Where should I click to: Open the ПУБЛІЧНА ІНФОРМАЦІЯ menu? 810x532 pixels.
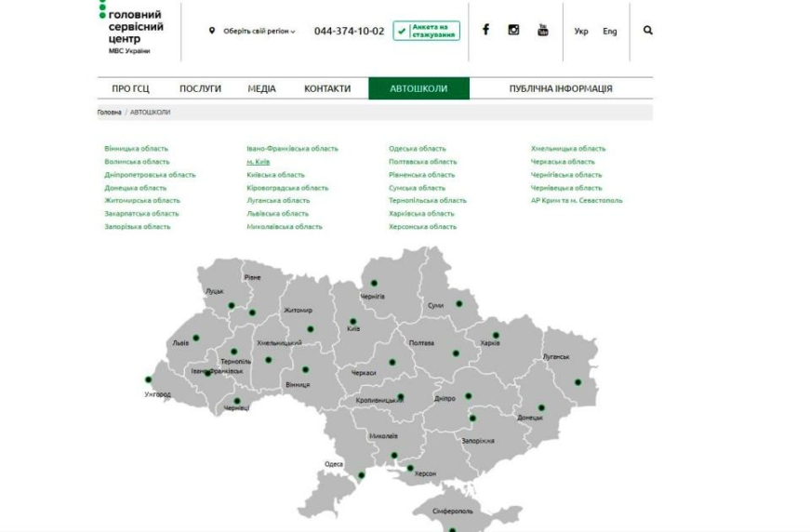(x=560, y=89)
